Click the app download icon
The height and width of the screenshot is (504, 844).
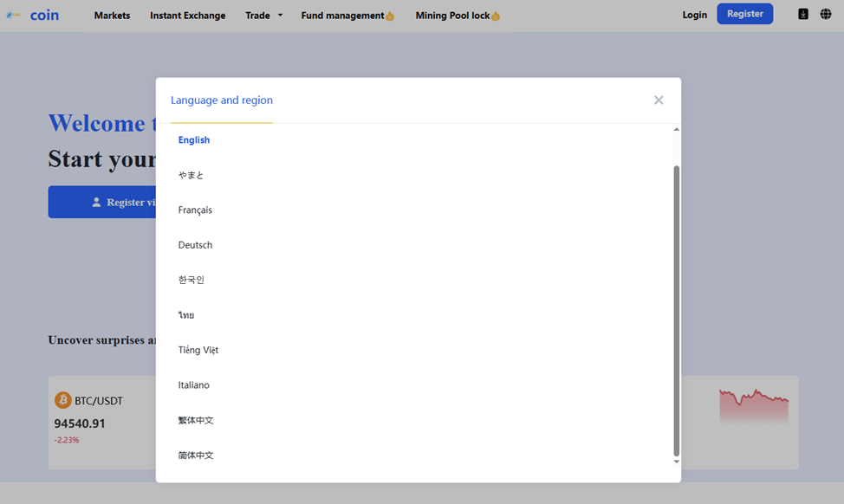(x=803, y=14)
